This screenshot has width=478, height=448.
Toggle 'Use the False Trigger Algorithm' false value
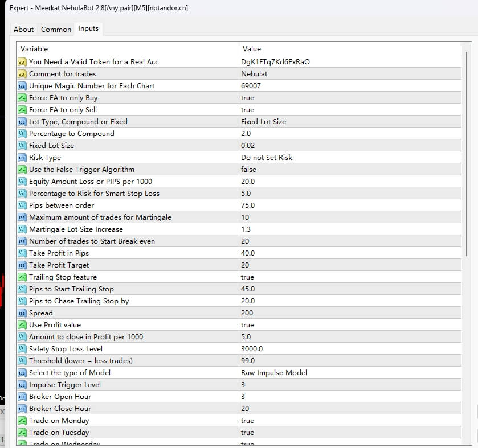coord(248,169)
